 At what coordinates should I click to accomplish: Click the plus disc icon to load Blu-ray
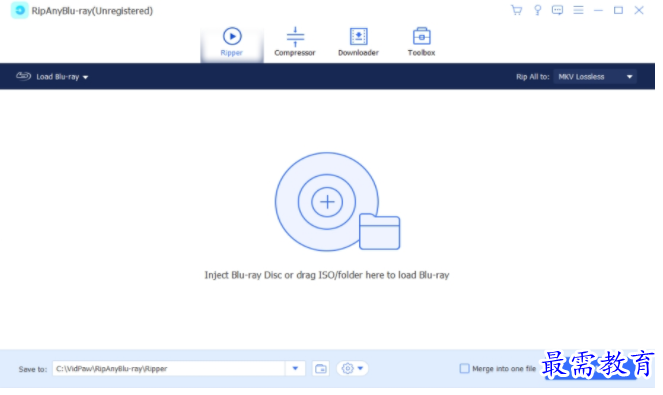pos(327,202)
